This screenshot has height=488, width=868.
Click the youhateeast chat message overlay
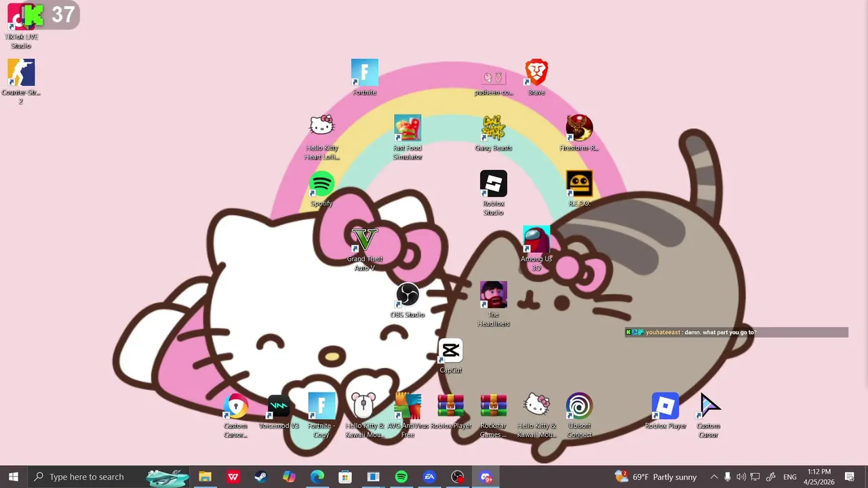(736, 332)
